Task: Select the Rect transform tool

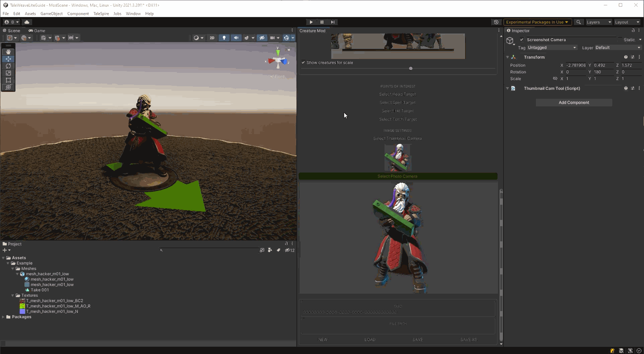Action: [x=8, y=80]
